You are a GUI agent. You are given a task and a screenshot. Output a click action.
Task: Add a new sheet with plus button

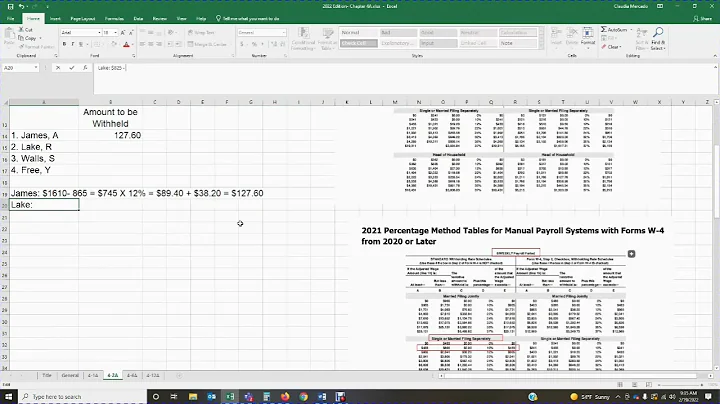pos(179,376)
